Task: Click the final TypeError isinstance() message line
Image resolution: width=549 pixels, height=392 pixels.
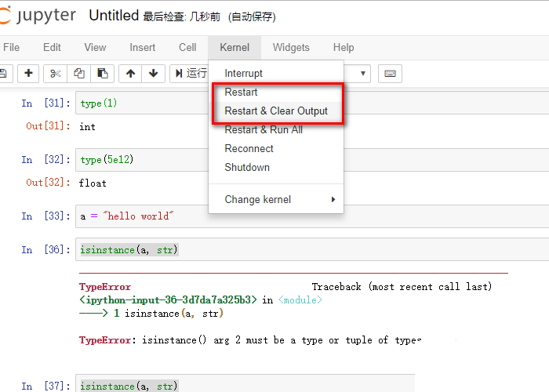Action: click(250, 339)
